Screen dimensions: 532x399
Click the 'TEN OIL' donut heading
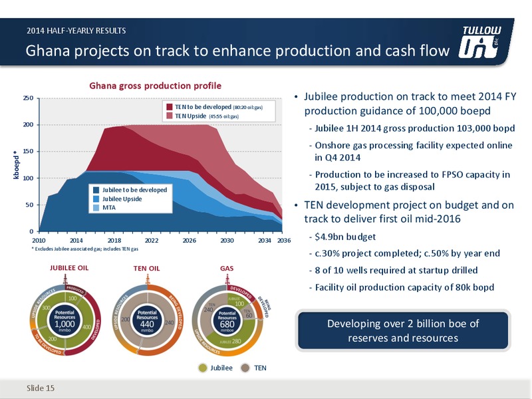point(146,269)
